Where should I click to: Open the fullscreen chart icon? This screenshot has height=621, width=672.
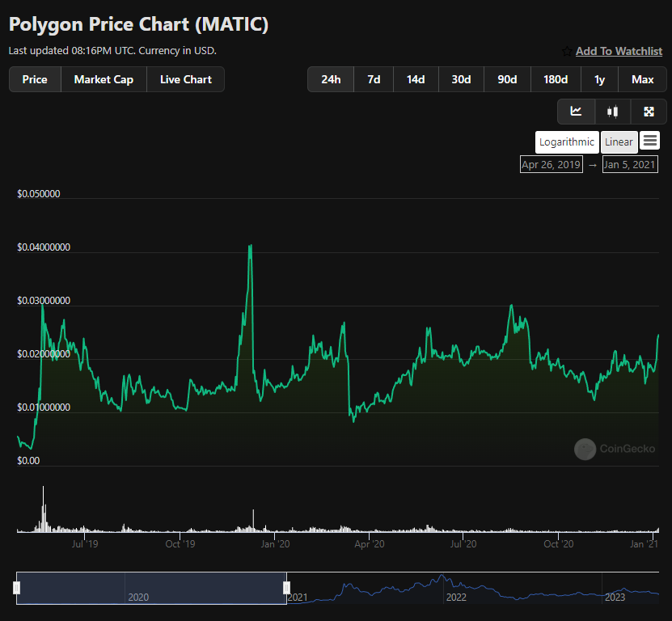(649, 112)
